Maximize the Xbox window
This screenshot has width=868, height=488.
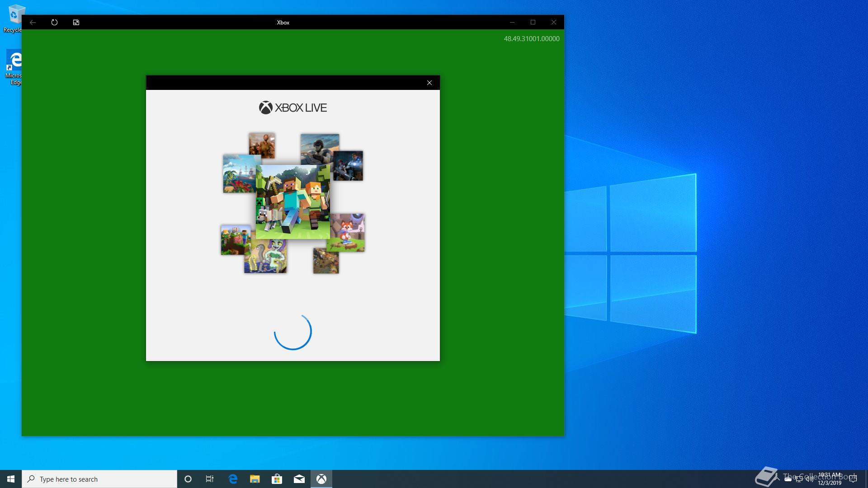(533, 22)
